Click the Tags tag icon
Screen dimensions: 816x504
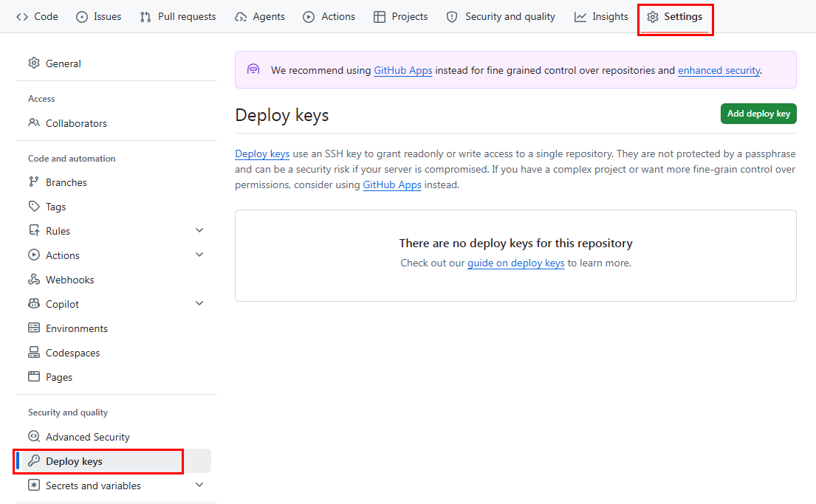34,206
